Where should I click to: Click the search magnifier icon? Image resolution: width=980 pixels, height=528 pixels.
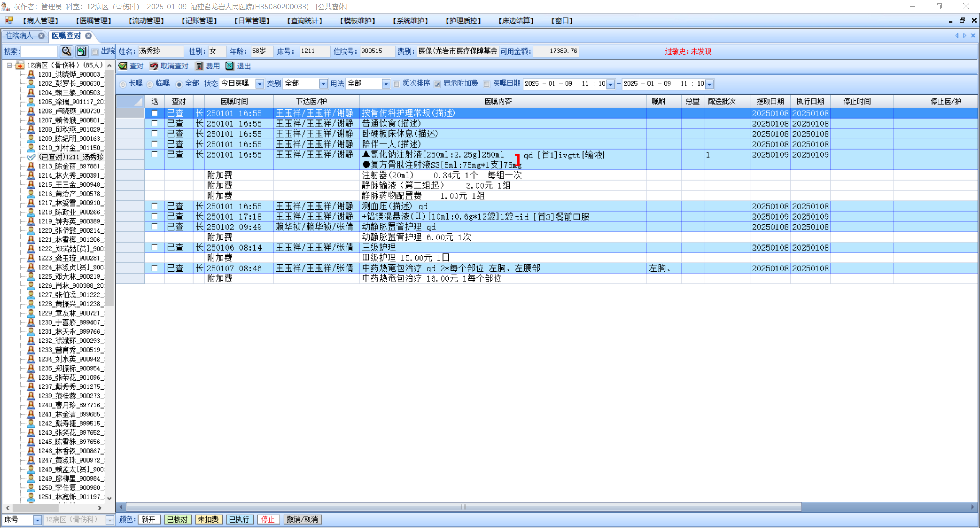(66, 51)
